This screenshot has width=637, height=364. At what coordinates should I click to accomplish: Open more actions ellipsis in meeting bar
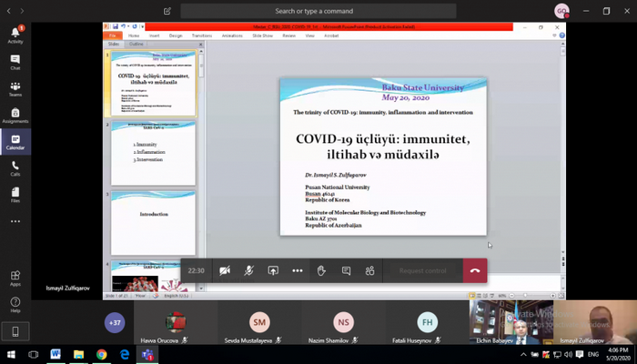coord(298,270)
